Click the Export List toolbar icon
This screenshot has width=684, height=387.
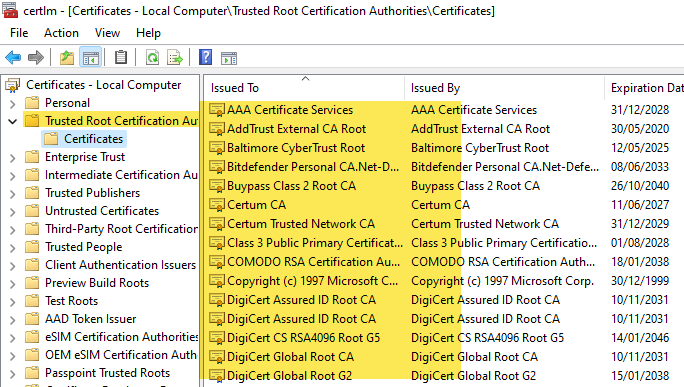[175, 58]
